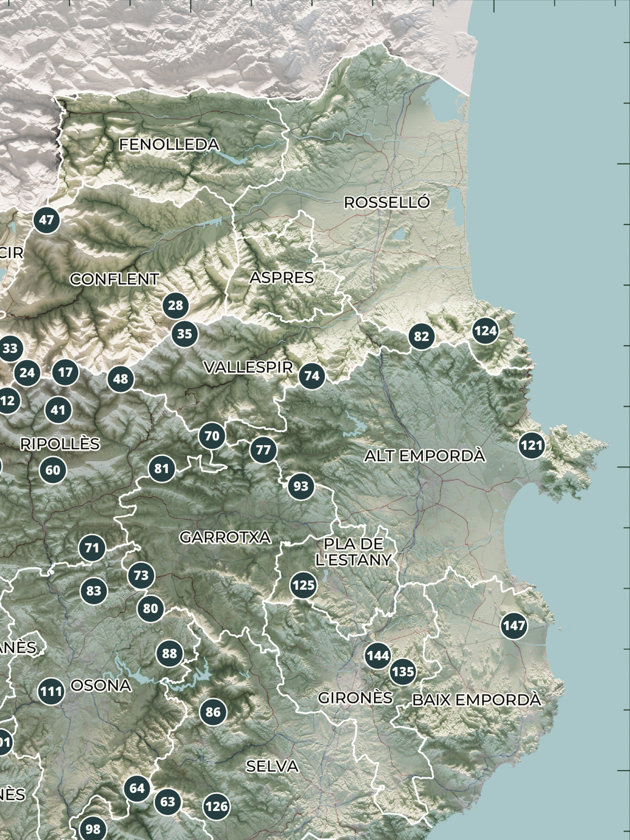This screenshot has height=840, width=630.
Task: Select marker 98 at bottom edge
Action: (93, 829)
